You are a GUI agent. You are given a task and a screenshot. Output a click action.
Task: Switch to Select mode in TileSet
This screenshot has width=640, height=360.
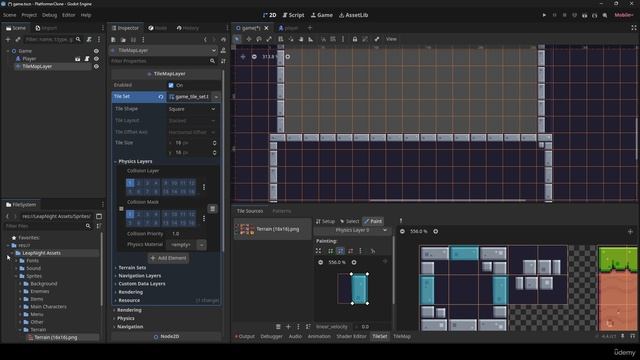[350, 221]
